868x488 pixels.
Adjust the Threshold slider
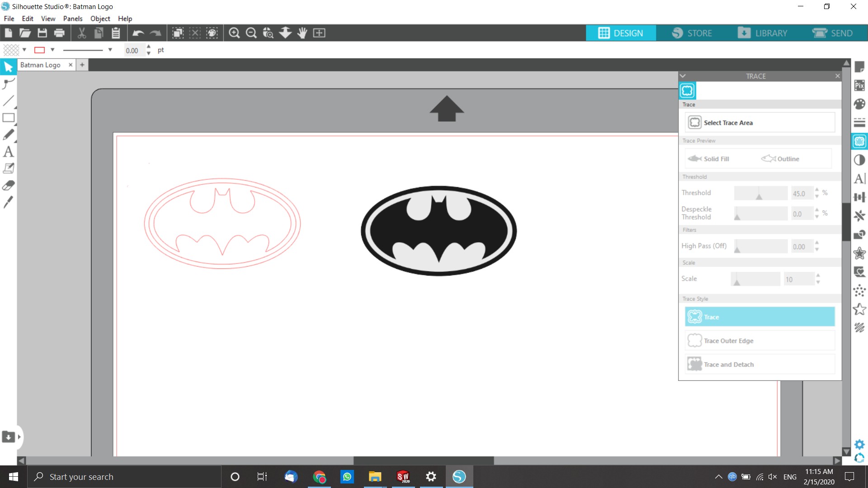tap(759, 196)
